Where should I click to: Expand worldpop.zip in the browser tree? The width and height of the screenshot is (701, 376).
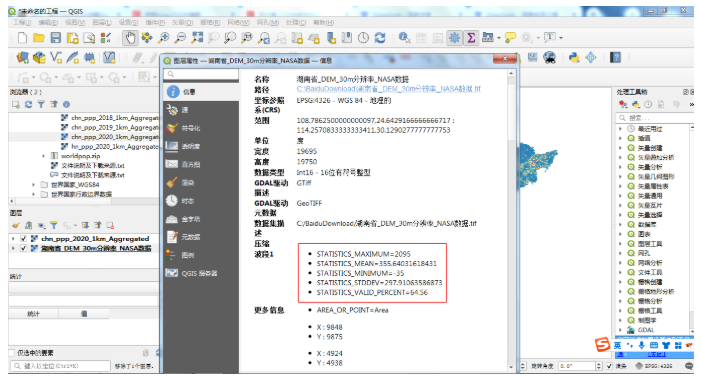point(43,156)
